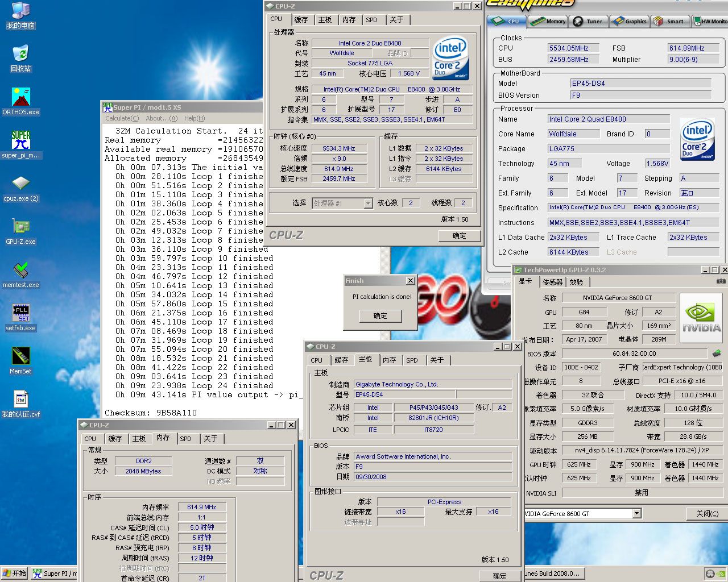Click the EP45-DS4 model field in mainboard CPU-Z
Viewport: 728px width, 582px height.
click(404, 394)
